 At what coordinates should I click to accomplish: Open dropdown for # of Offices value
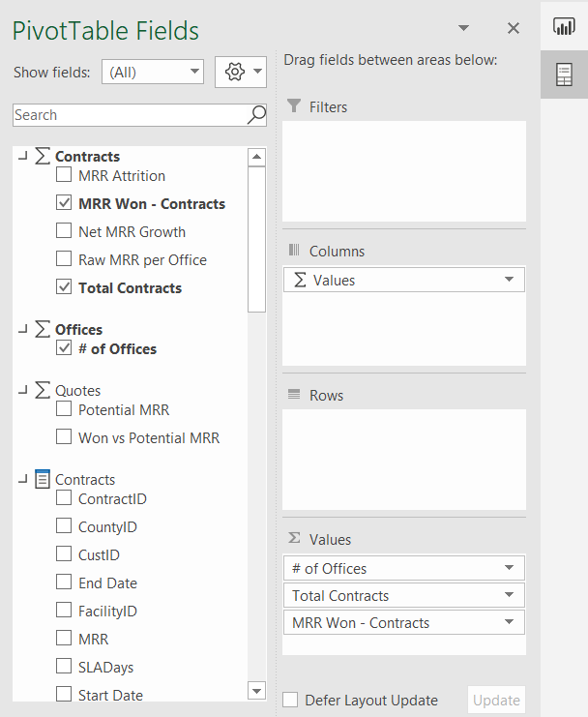coord(509,568)
